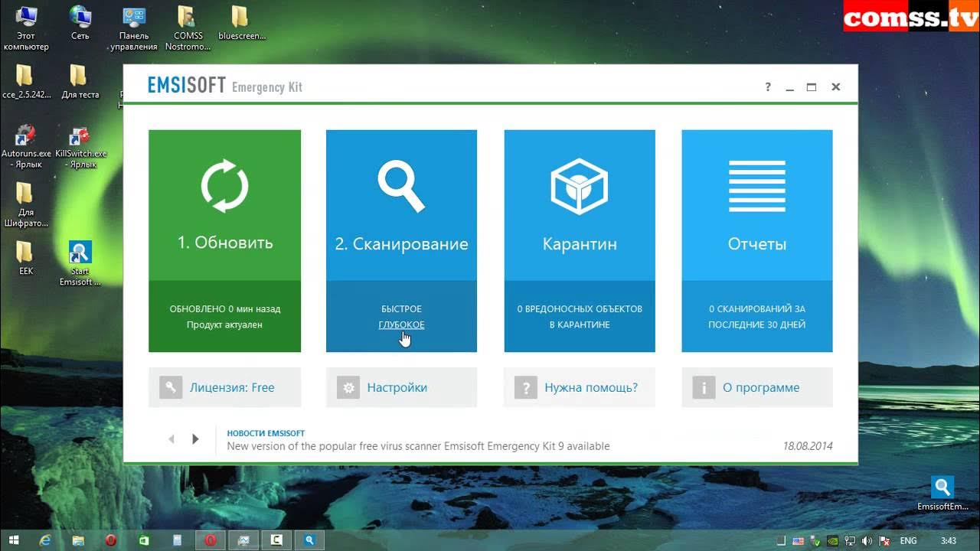The height and width of the screenshot is (551, 980).
Task: Open the Windows Start button
Action: coord(15,540)
